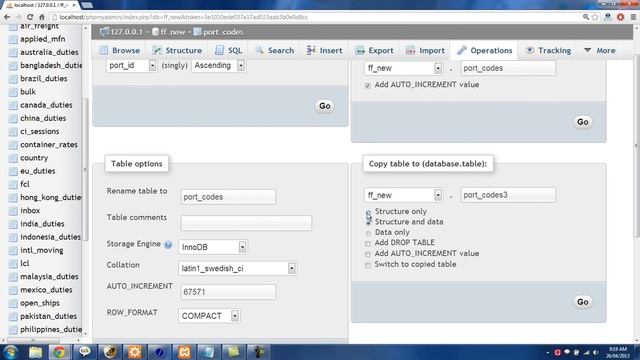This screenshot has height=360, width=640.
Task: Switch to the SQL tab
Action: click(229, 51)
